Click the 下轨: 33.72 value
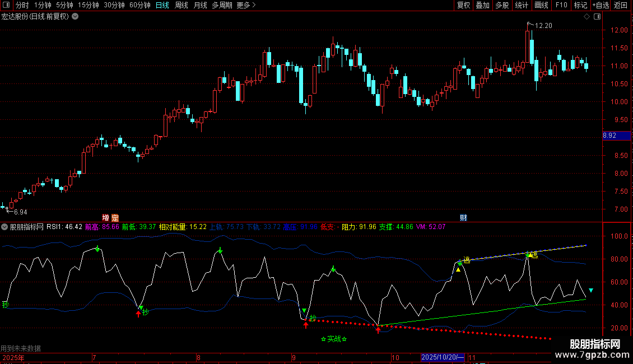Image resolution: width=633 pixels, height=364 pixels. tap(263, 227)
